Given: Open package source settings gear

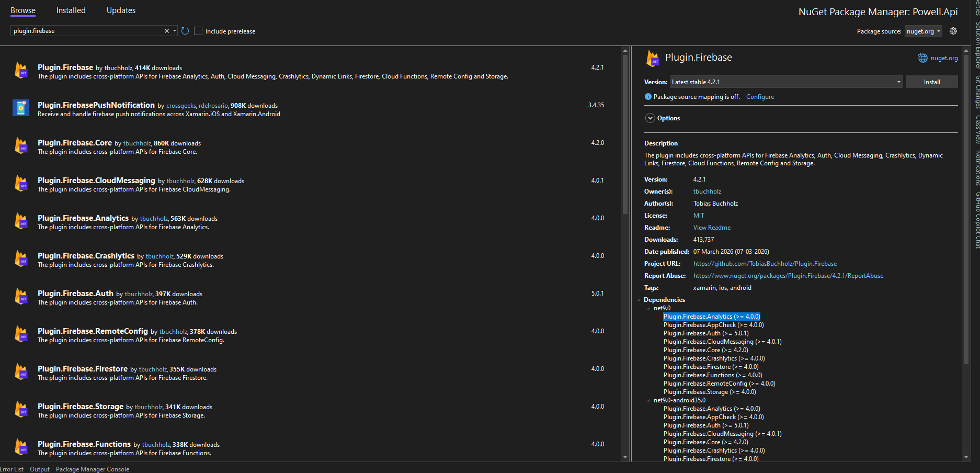Looking at the screenshot, I should (x=953, y=31).
